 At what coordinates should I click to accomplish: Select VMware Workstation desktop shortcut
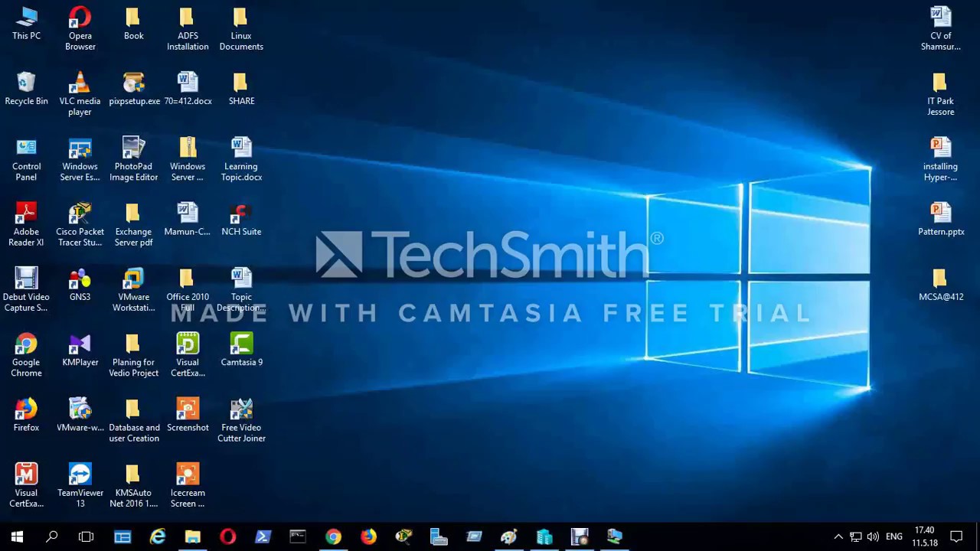pos(134,290)
